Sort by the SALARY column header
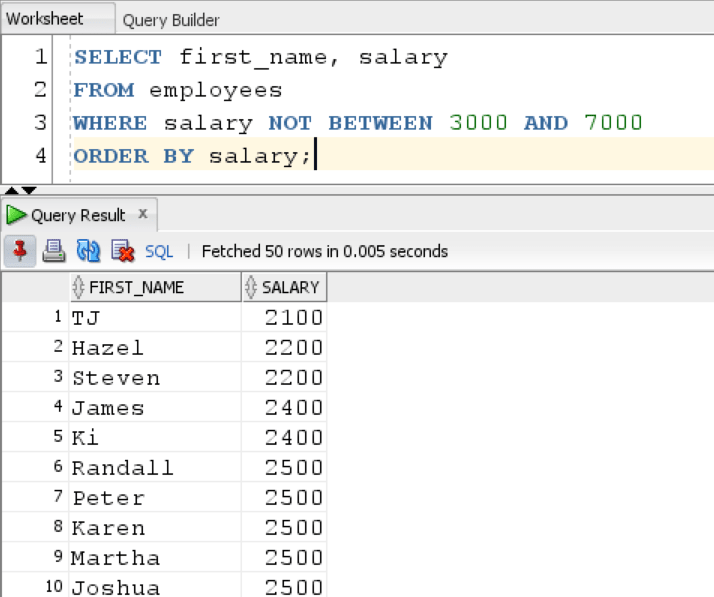Image resolution: width=714 pixels, height=597 pixels. tap(284, 287)
